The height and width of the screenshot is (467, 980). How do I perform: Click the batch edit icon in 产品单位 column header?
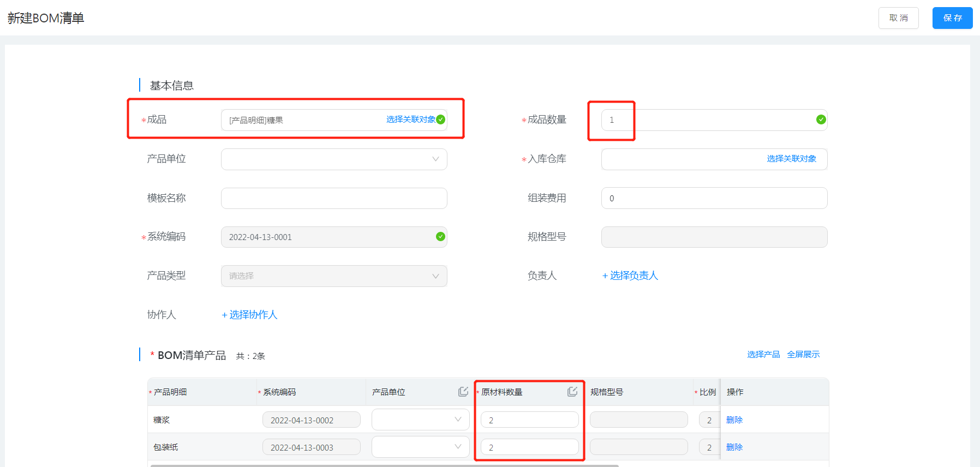463,391
